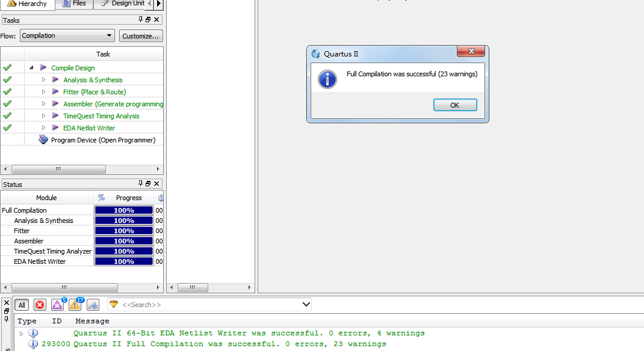Pin the Tasks panel
Viewport: 644px width, 351px height.
point(140,19)
